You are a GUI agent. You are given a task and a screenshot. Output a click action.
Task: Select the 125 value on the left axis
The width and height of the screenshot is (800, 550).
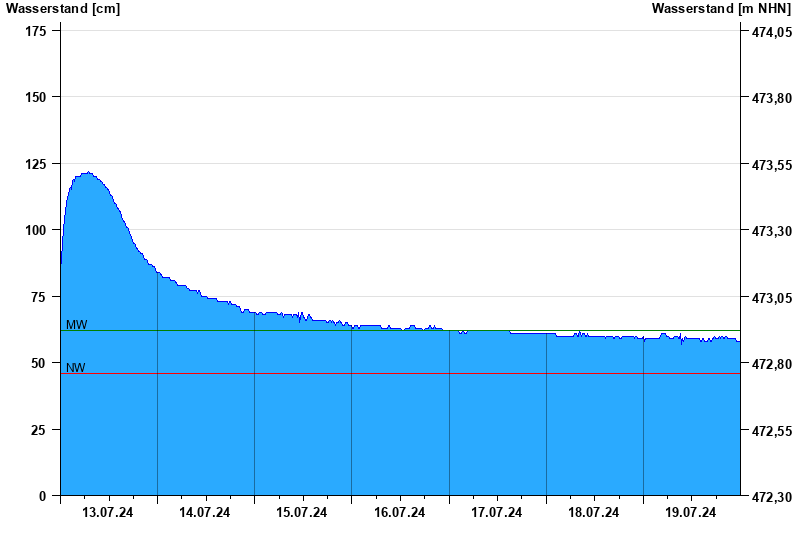pyautogui.click(x=36, y=164)
